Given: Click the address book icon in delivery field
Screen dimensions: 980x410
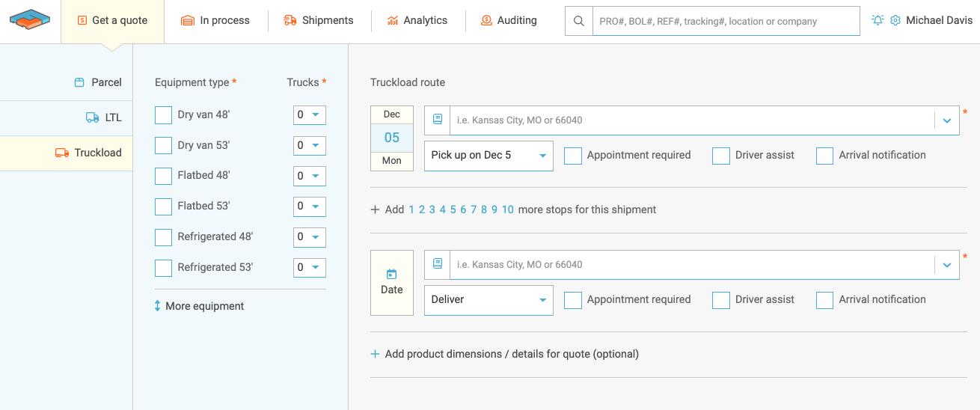Looking at the screenshot, I should click(438, 264).
